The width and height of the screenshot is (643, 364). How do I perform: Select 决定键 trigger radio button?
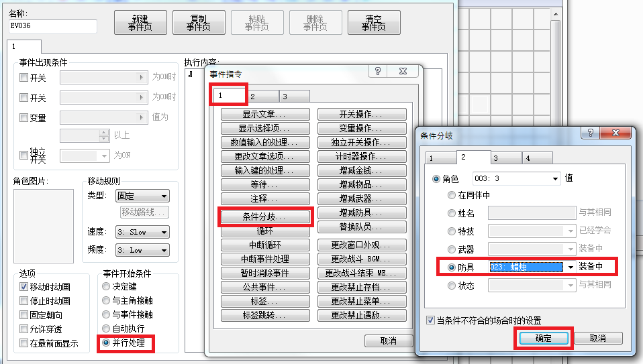pos(106,286)
